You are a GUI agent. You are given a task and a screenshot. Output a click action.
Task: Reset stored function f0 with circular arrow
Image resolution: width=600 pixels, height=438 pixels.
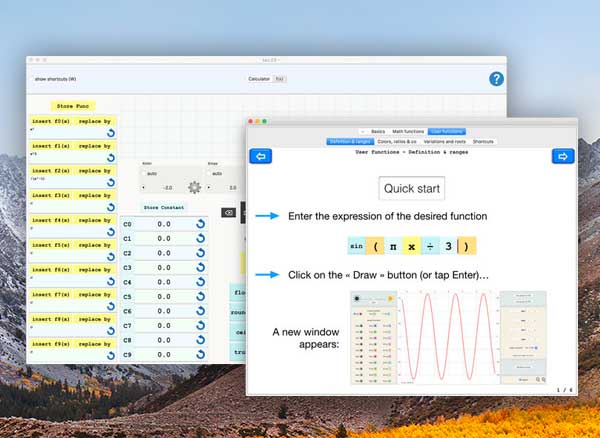click(x=111, y=133)
